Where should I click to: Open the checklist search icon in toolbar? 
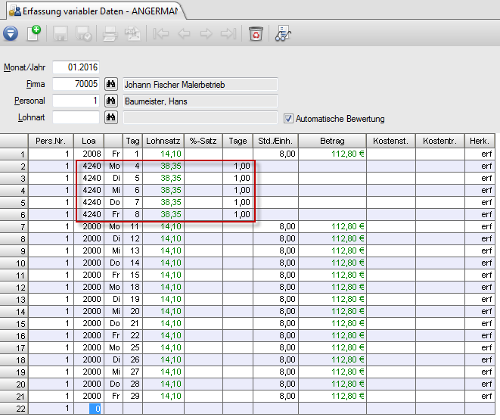click(283, 34)
